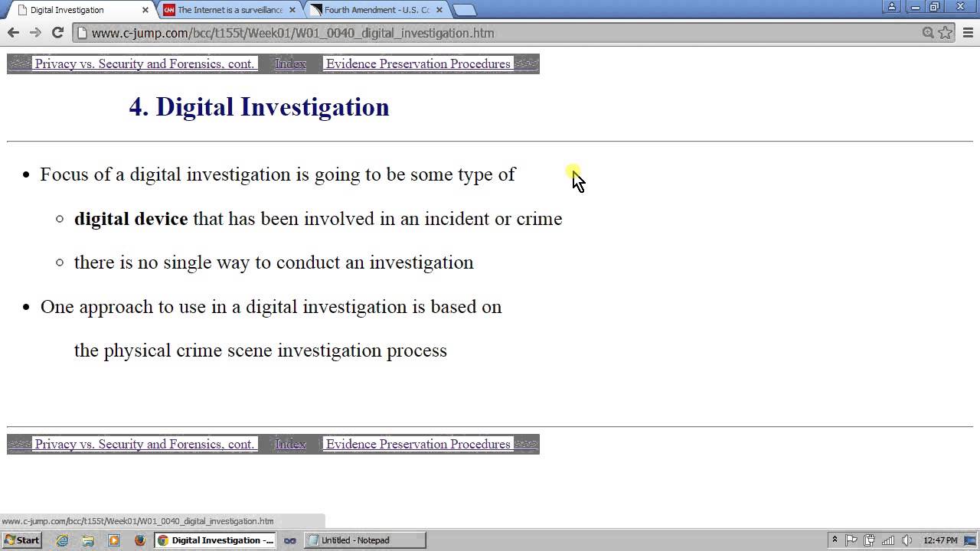Open the top Index link

click(290, 64)
